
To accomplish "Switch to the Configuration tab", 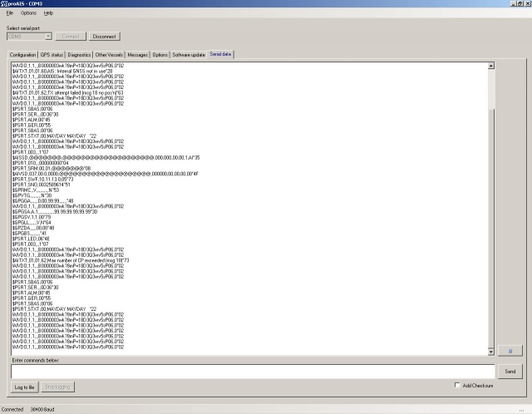I will click(23, 54).
